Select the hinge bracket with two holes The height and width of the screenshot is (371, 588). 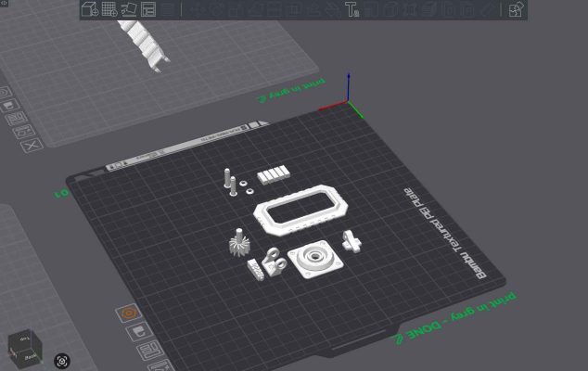(x=275, y=262)
